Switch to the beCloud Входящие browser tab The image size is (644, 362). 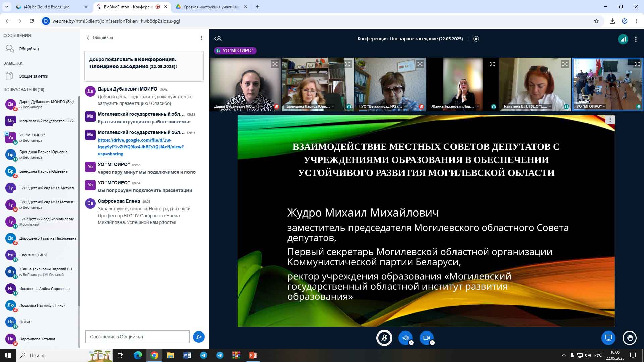(x=47, y=7)
